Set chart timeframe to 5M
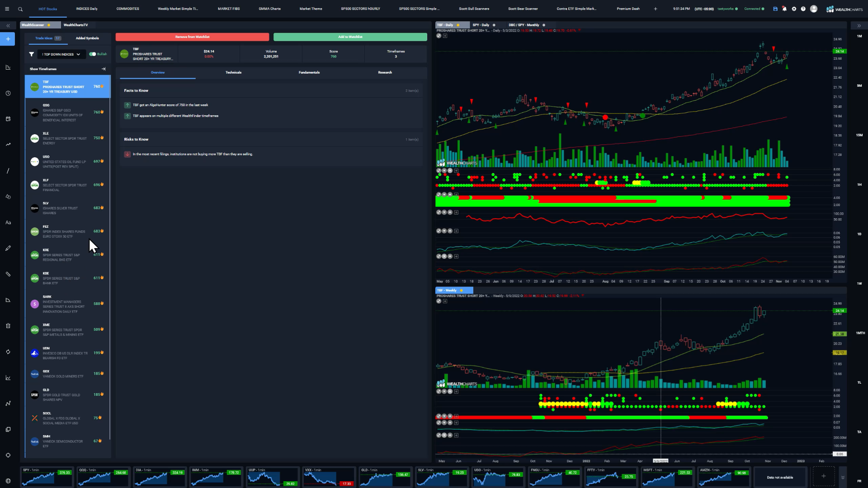 (x=859, y=85)
